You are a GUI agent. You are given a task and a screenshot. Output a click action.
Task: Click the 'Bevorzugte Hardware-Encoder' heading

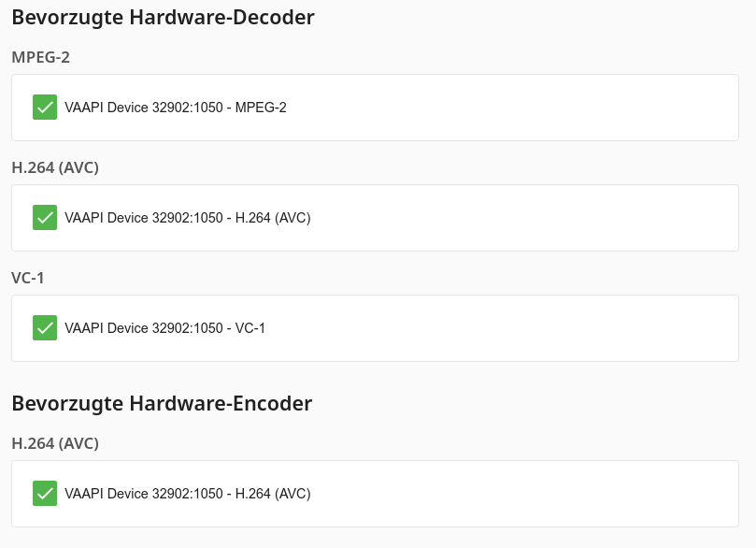point(162,404)
